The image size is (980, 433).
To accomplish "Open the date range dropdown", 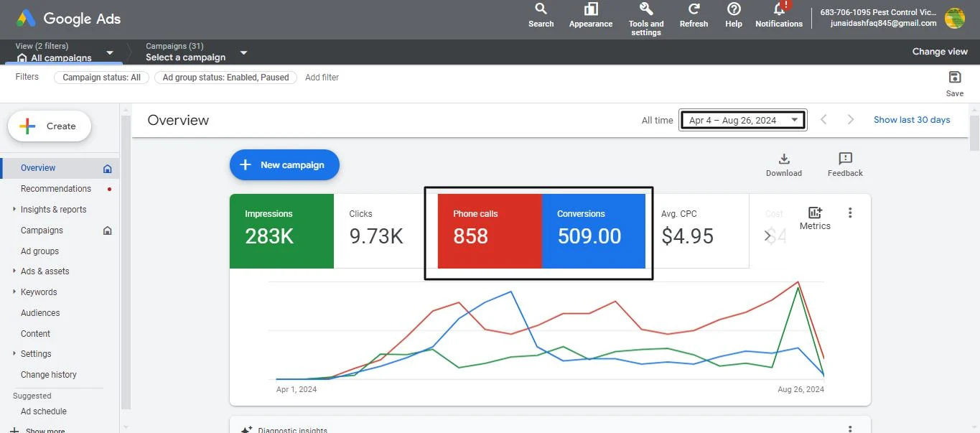I will (x=743, y=120).
